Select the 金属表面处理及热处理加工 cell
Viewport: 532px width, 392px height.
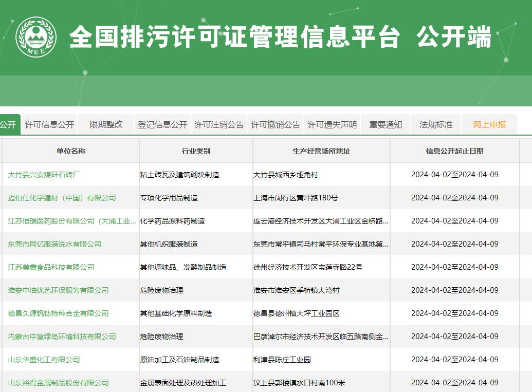183,383
